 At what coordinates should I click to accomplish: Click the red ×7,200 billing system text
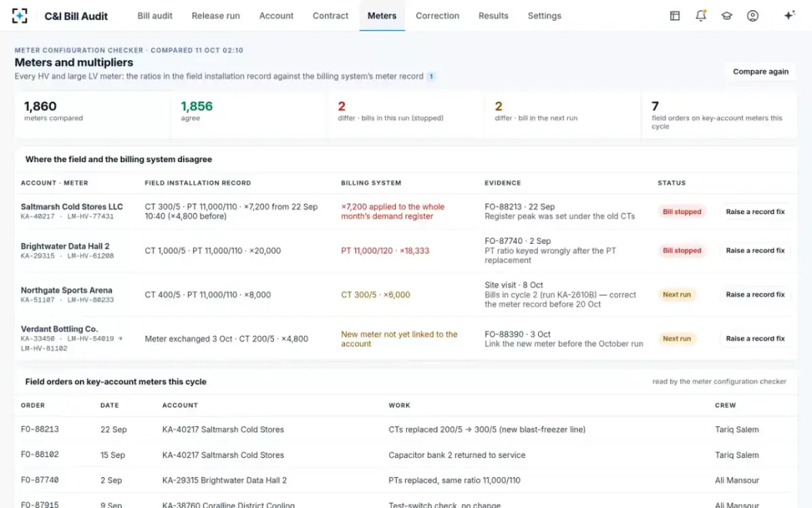coord(392,211)
